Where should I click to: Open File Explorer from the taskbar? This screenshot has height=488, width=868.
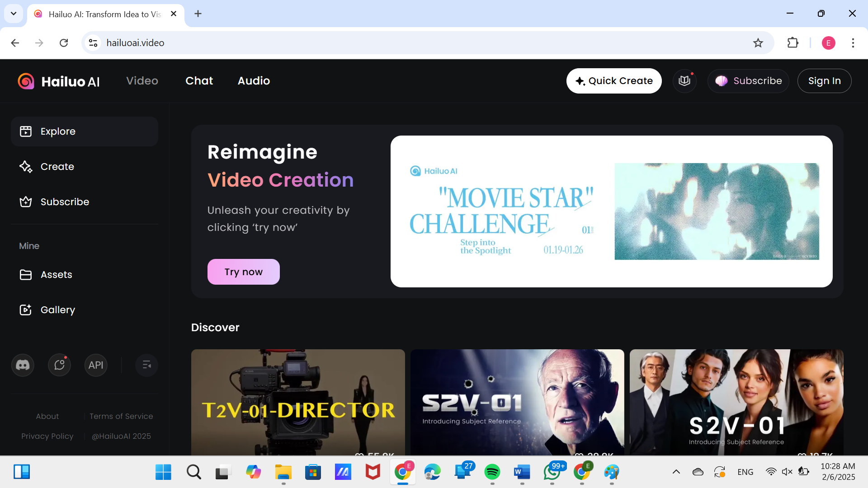point(283,472)
